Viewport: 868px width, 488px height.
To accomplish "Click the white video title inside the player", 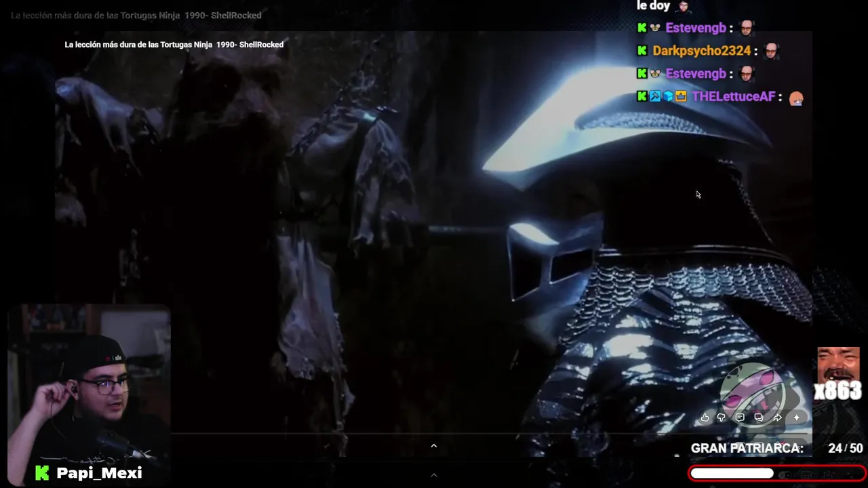I will 174,45.
